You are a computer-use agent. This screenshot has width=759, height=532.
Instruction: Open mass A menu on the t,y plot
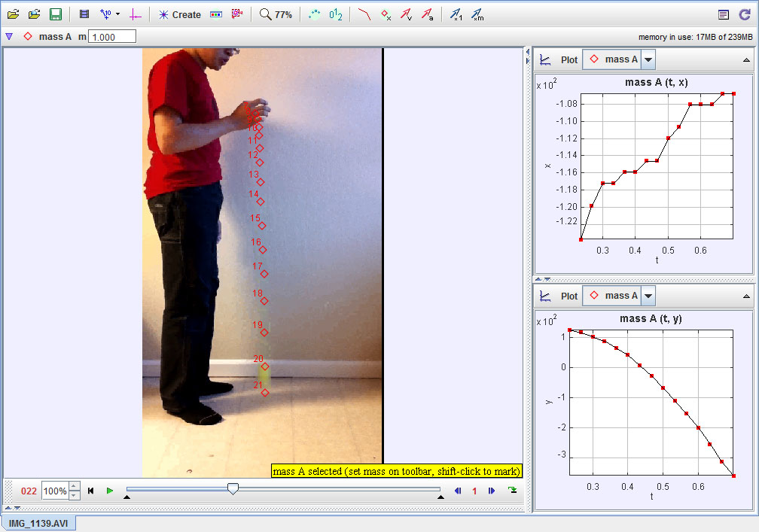pos(617,295)
